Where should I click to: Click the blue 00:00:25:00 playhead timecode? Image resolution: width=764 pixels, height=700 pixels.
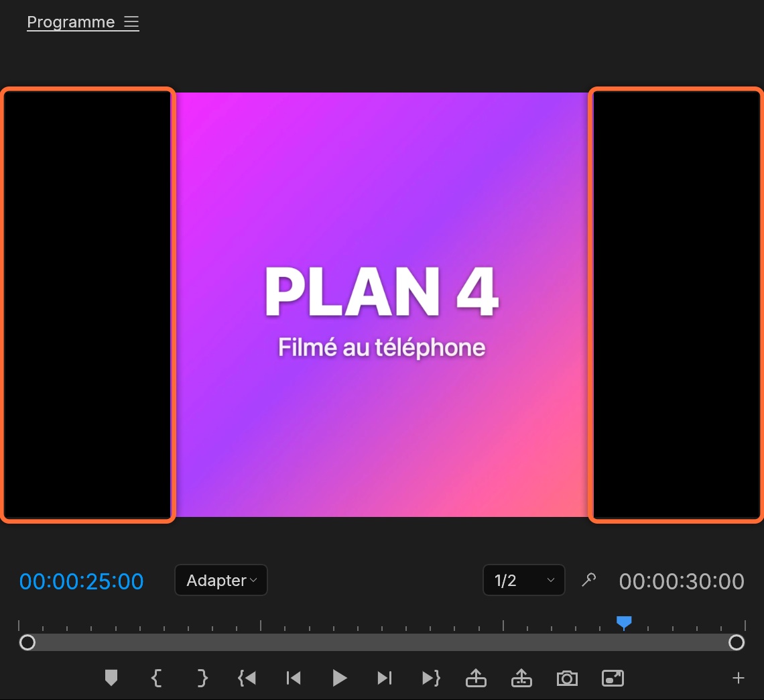pyautogui.click(x=81, y=581)
